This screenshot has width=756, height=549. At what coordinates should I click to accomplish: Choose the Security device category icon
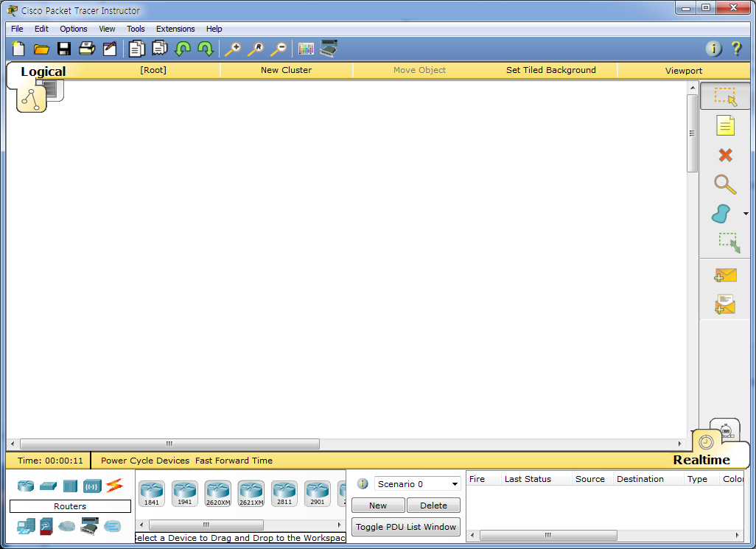pyautogui.click(x=46, y=526)
